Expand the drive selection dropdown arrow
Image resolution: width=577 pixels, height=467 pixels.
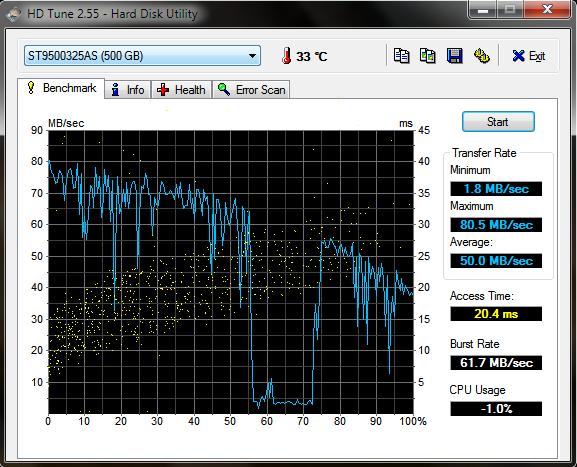(252, 56)
